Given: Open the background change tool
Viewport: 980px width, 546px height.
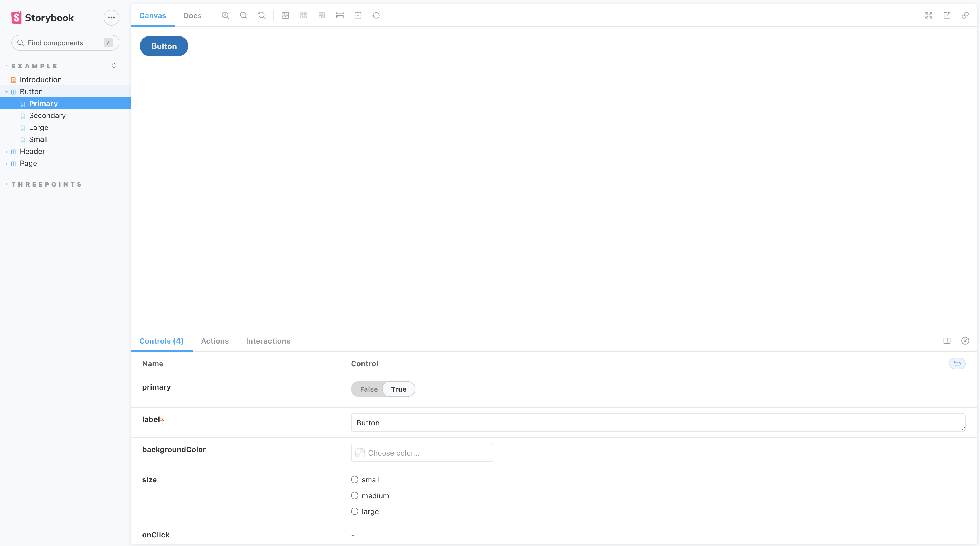Looking at the screenshot, I should pyautogui.click(x=285, y=16).
